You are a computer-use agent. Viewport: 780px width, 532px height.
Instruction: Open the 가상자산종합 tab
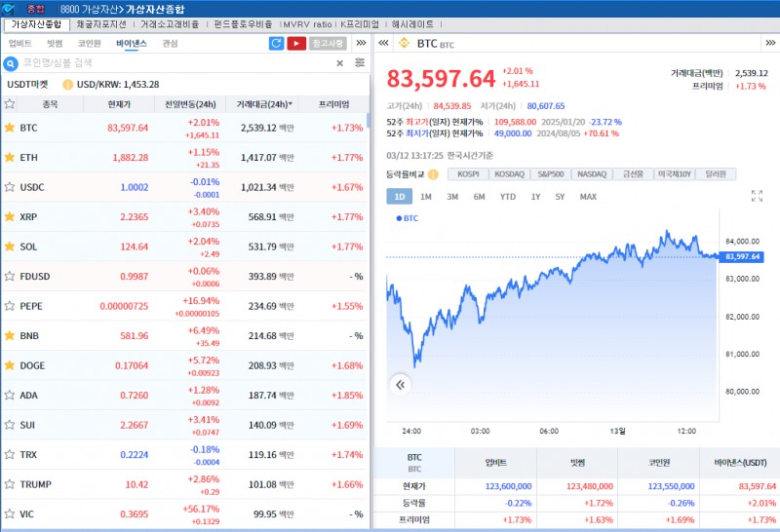pos(36,24)
